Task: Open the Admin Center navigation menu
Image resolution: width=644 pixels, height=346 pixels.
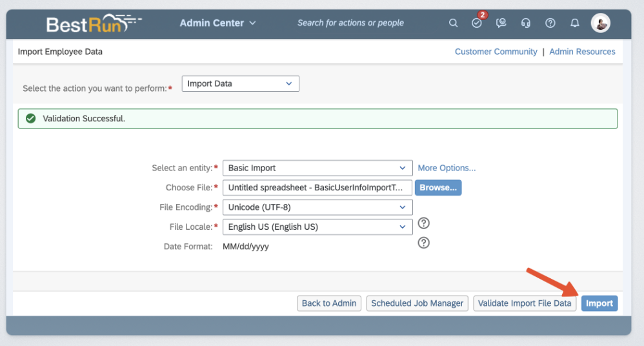Action: 217,23
